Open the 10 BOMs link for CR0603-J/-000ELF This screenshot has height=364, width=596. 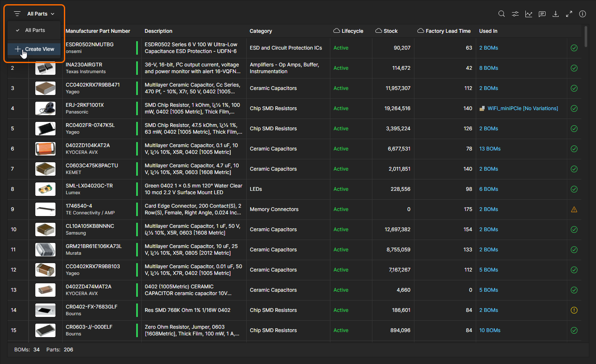(490, 330)
